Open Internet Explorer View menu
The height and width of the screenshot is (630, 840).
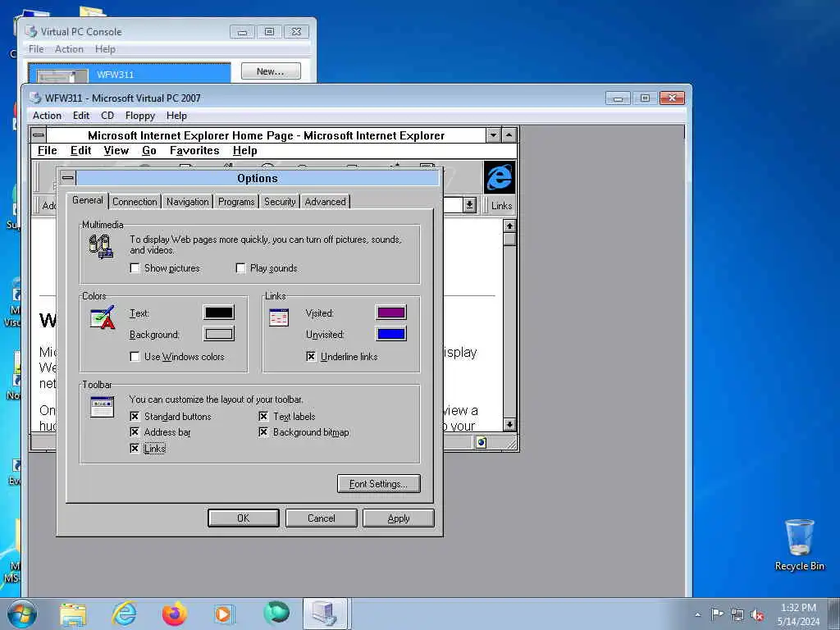point(116,151)
